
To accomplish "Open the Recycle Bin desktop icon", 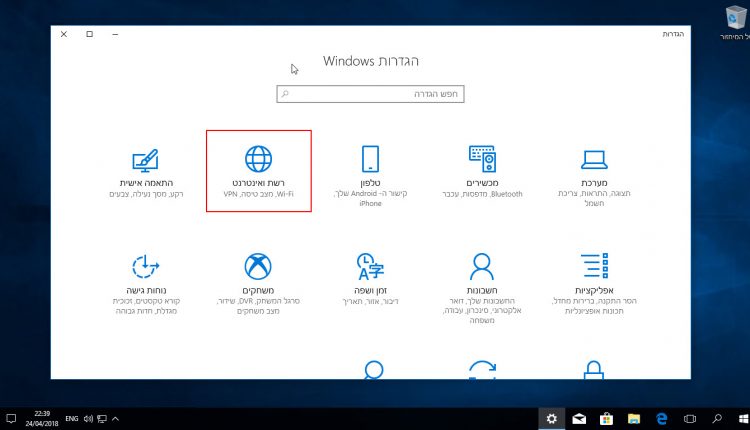I will pos(735,23).
